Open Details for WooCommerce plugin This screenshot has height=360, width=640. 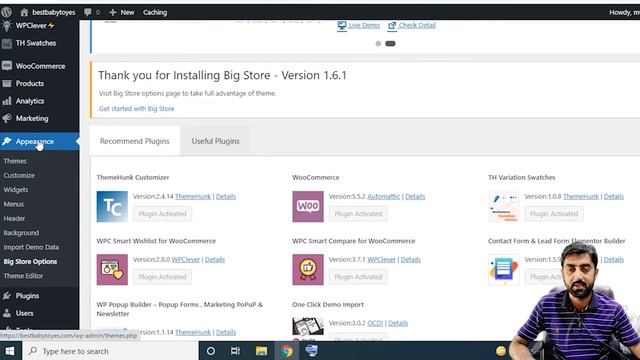(415, 196)
